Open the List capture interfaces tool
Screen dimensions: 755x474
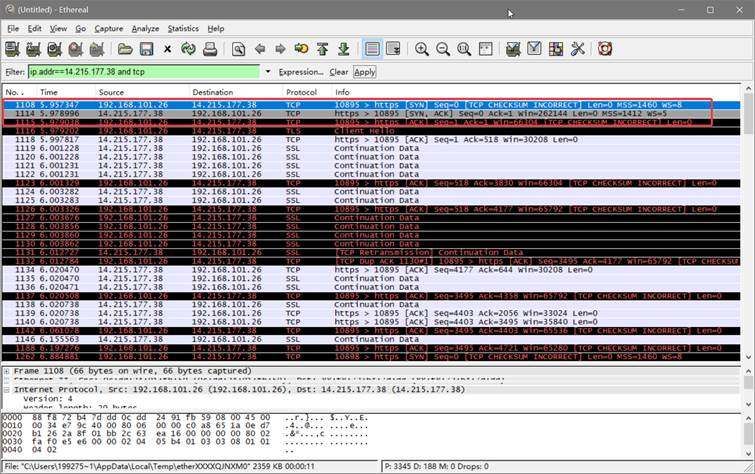[x=12, y=49]
